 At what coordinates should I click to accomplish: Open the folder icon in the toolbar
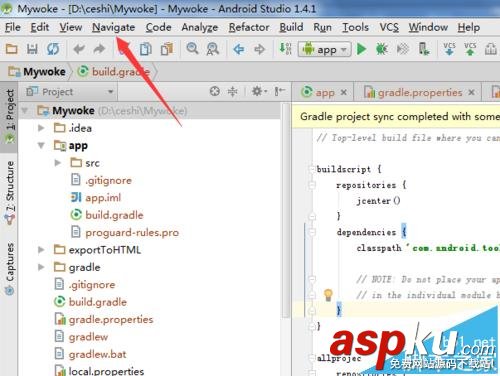(12, 49)
